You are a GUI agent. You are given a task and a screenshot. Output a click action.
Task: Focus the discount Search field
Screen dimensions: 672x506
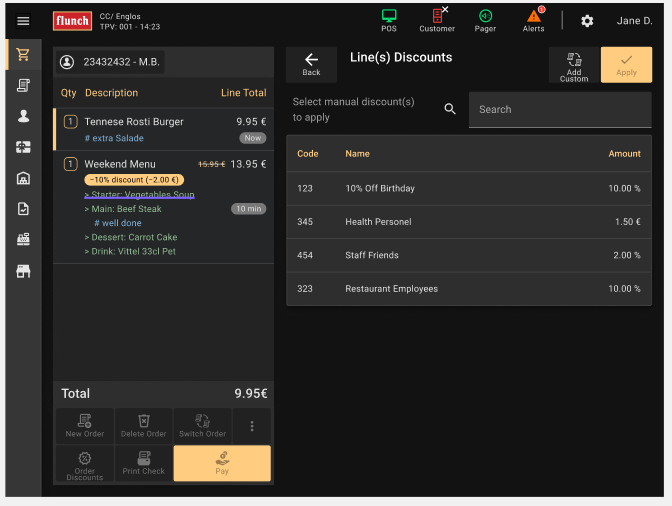[x=560, y=110]
